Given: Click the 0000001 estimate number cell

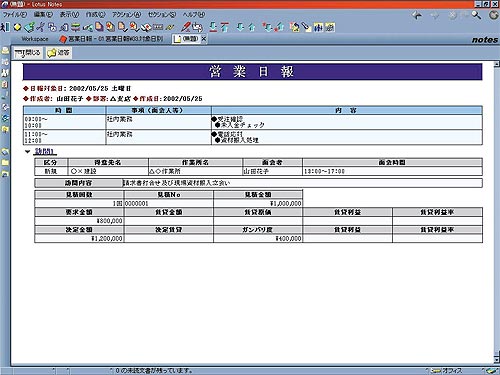Looking at the screenshot, I should tap(168, 203).
